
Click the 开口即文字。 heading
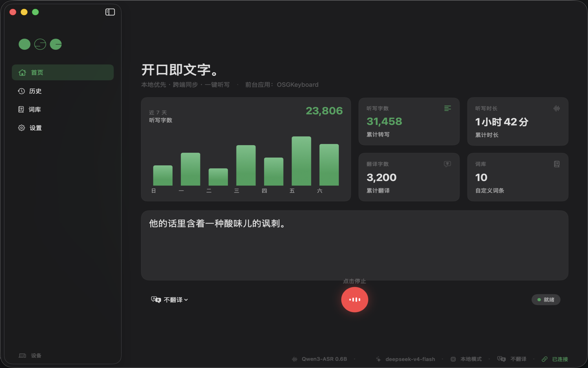point(180,70)
